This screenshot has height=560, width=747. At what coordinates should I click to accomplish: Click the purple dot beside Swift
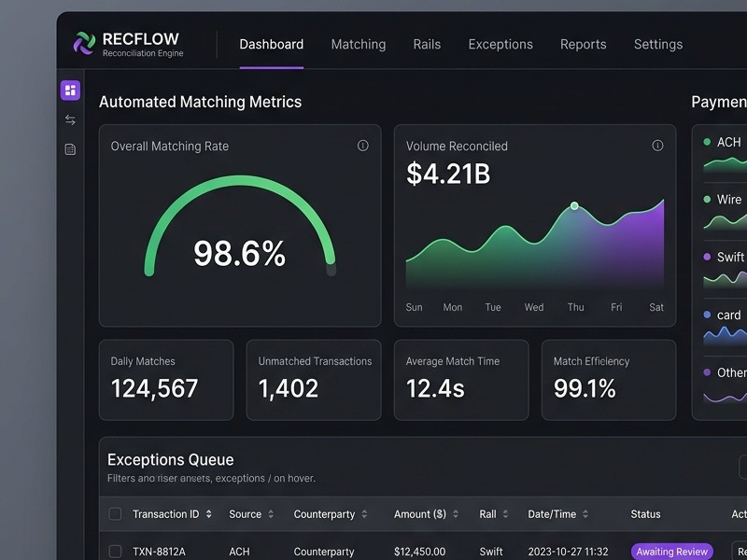(707, 257)
